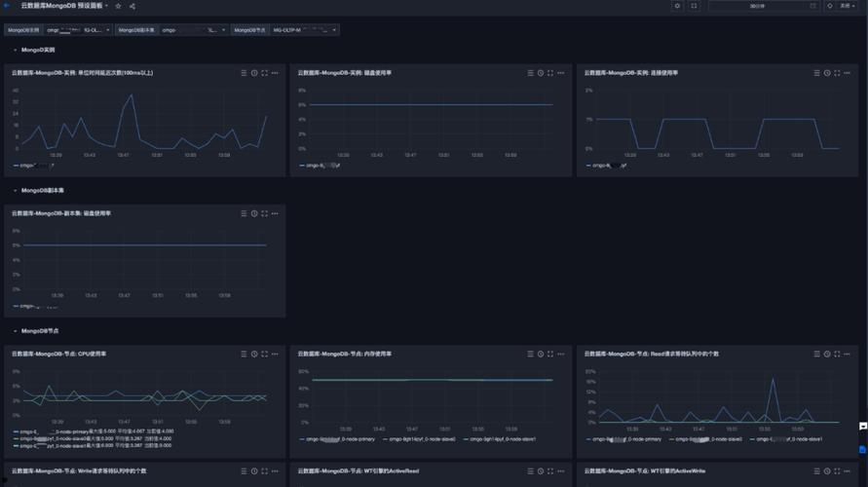Click 节点 内存使用率 panel title
The height and width of the screenshot is (487, 868).
344,355
